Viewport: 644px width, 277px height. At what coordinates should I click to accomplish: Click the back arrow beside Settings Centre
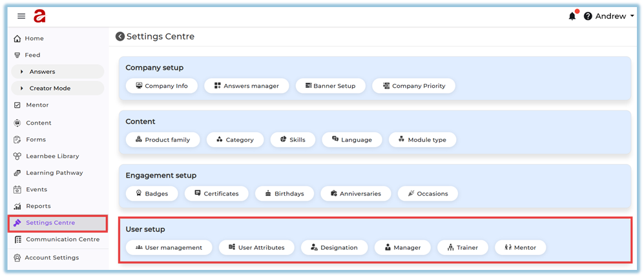point(120,37)
